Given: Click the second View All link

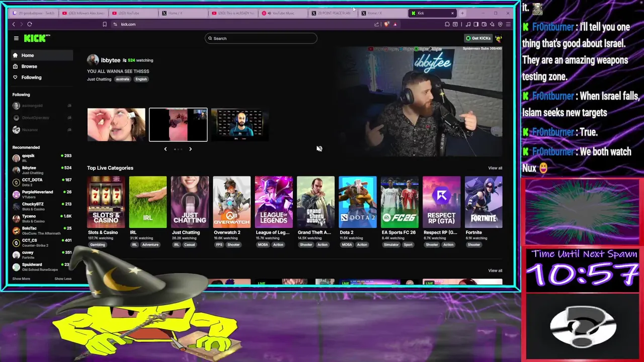Looking at the screenshot, I should point(495,270).
